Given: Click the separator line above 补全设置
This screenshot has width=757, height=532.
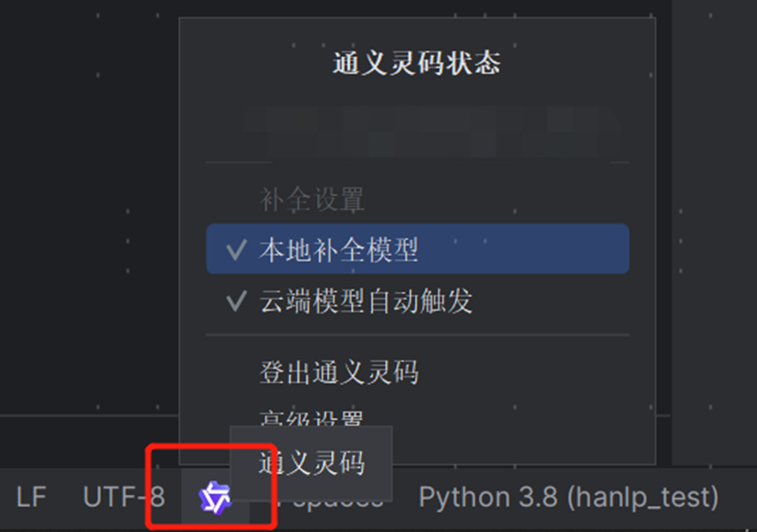Looking at the screenshot, I should [418, 163].
